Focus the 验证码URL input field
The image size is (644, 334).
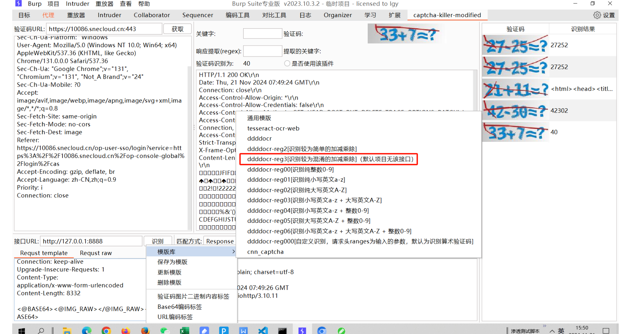(x=104, y=29)
